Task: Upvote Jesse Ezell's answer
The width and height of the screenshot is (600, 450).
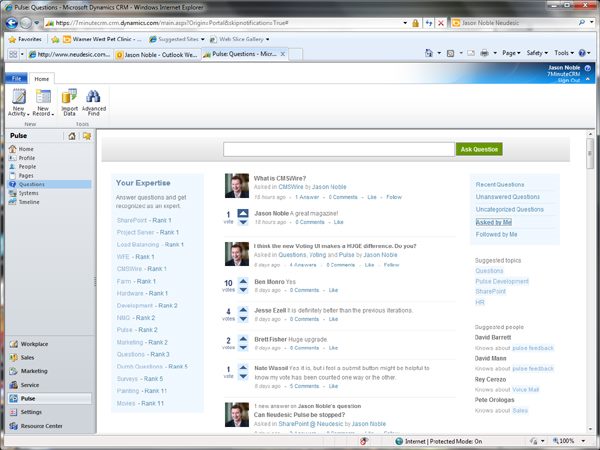Action: coord(243,310)
